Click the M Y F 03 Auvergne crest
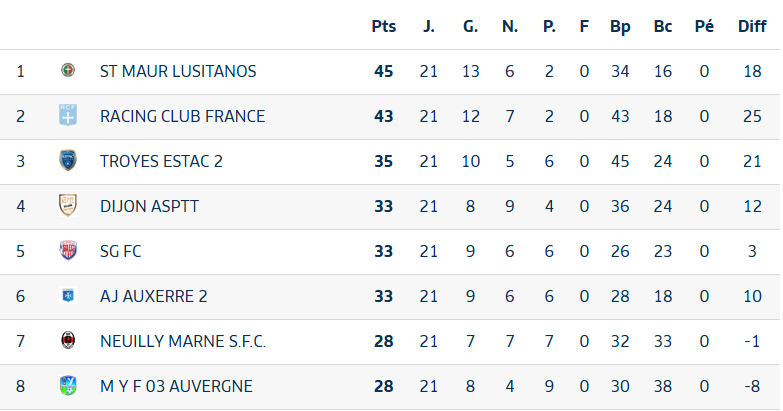The width and height of the screenshot is (783, 411). (68, 386)
